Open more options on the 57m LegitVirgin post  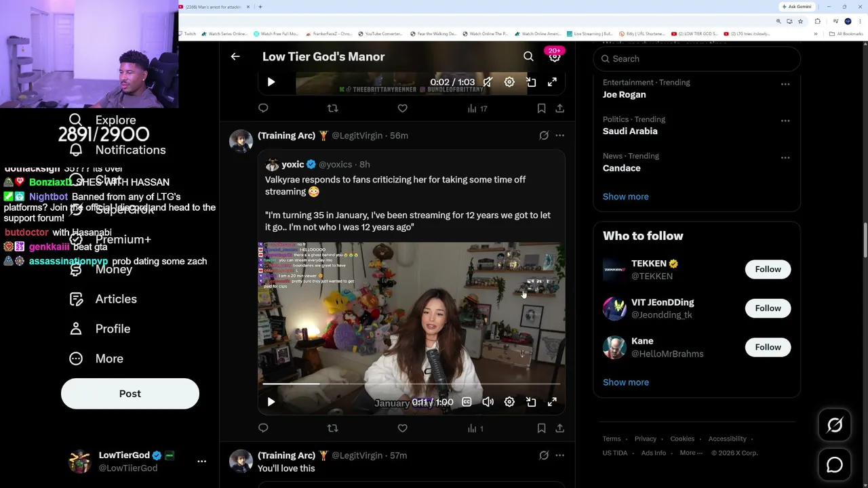click(x=559, y=455)
